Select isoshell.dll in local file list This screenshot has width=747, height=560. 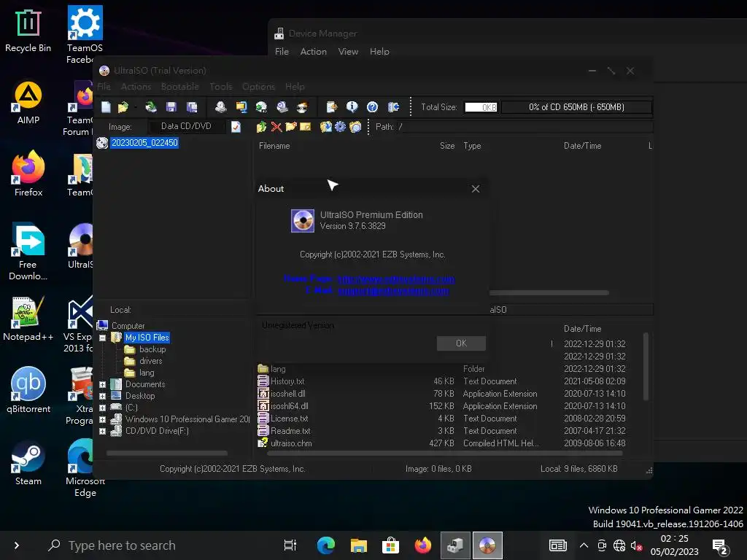tap(287, 394)
